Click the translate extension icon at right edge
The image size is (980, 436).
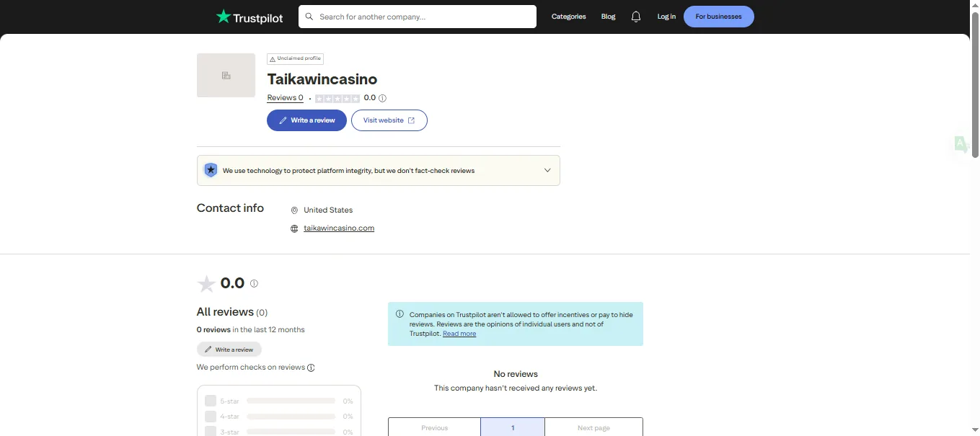(x=961, y=144)
